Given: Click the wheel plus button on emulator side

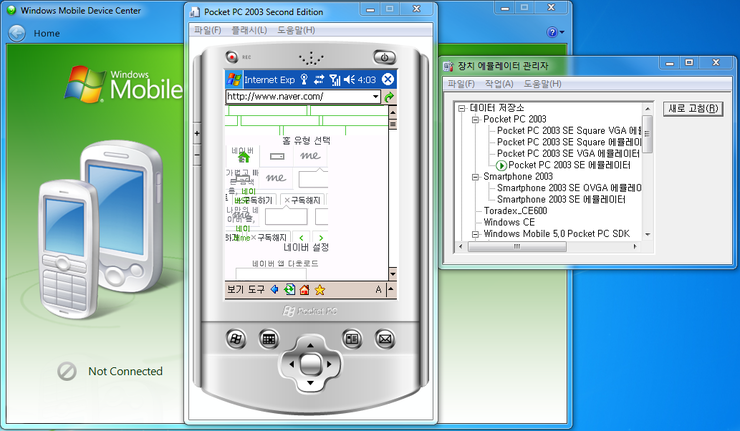Looking at the screenshot, I should pos(197,134).
